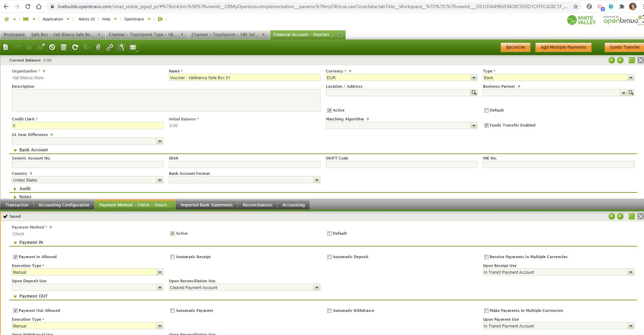
Task: Click the new record document icon
Action: [x=6, y=47]
